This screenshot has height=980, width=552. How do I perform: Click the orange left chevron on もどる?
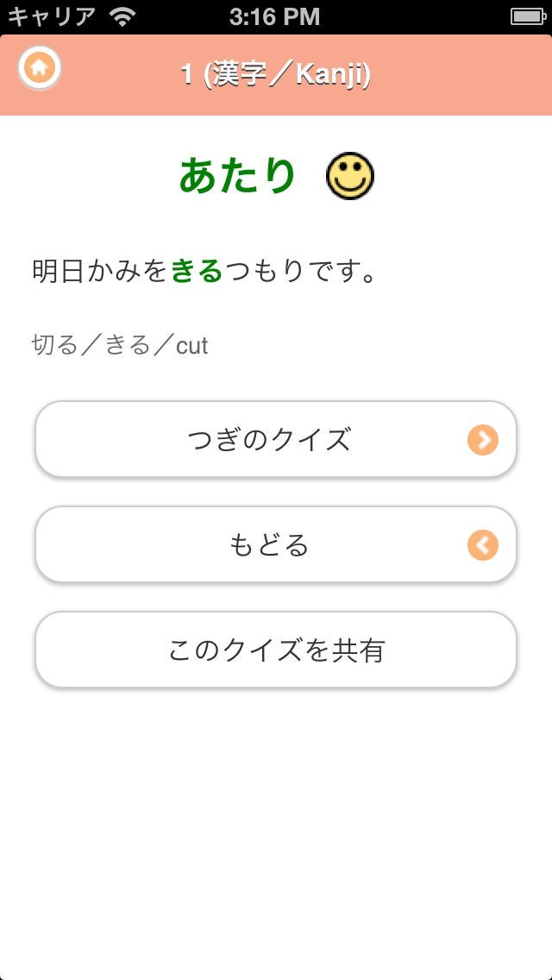pos(483,545)
